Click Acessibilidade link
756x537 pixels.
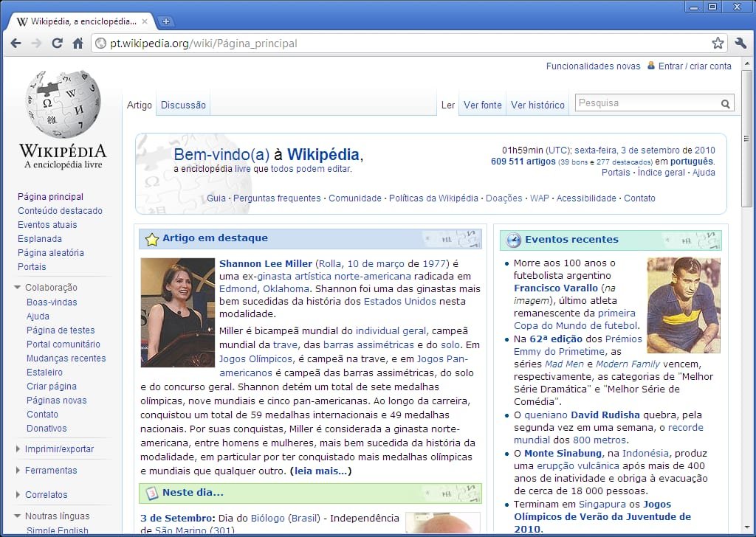pos(586,198)
